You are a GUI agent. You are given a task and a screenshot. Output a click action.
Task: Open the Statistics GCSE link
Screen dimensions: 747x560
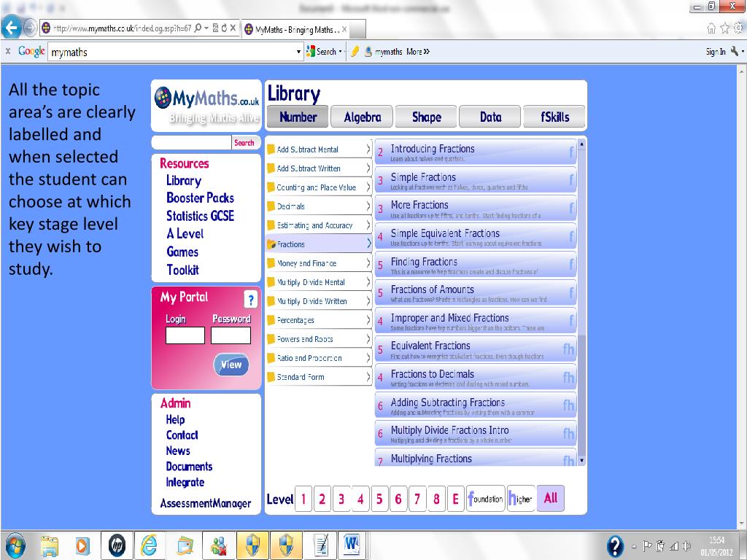(200, 216)
